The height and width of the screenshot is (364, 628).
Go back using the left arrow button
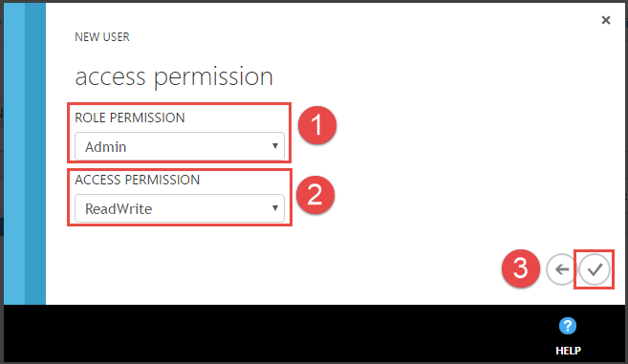pyautogui.click(x=561, y=269)
